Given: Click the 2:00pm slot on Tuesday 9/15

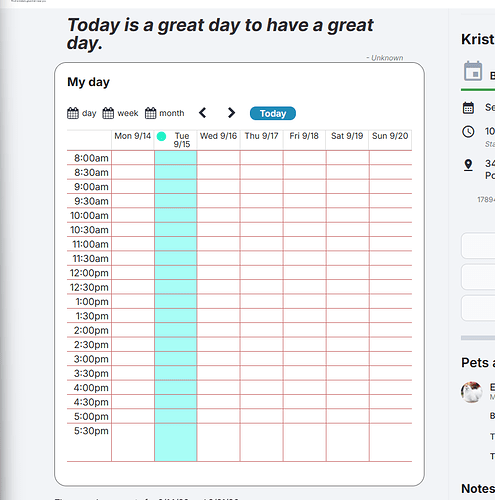Looking at the screenshot, I should (x=176, y=330).
